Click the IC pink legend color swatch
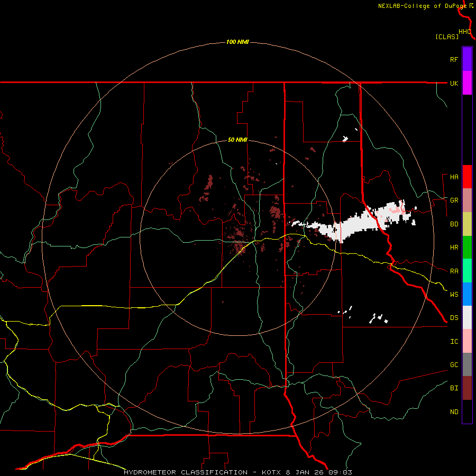The image size is (476, 476). [467, 341]
